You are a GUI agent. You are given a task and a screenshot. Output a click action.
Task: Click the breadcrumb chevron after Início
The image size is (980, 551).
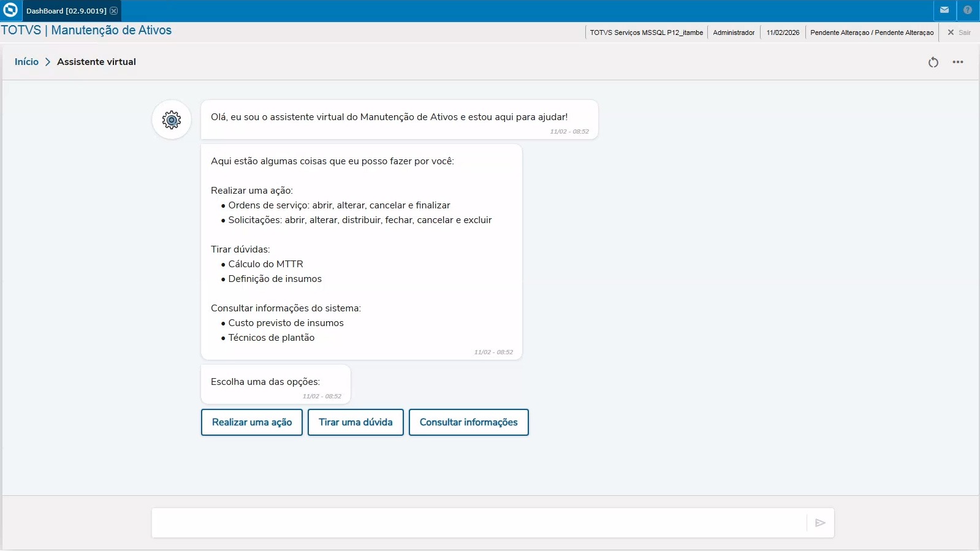pos(48,62)
